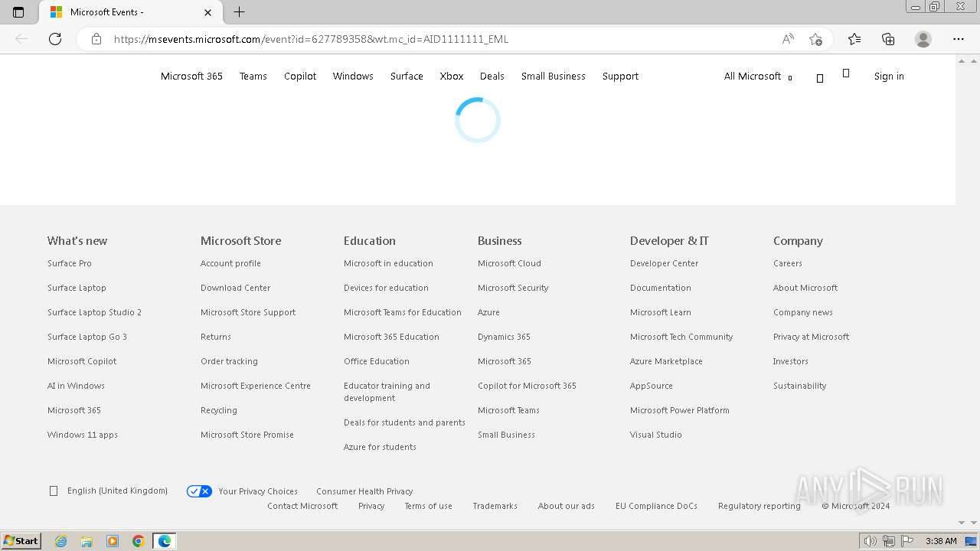The height and width of the screenshot is (551, 980).
Task: Open the Azure link under Business
Action: point(488,312)
